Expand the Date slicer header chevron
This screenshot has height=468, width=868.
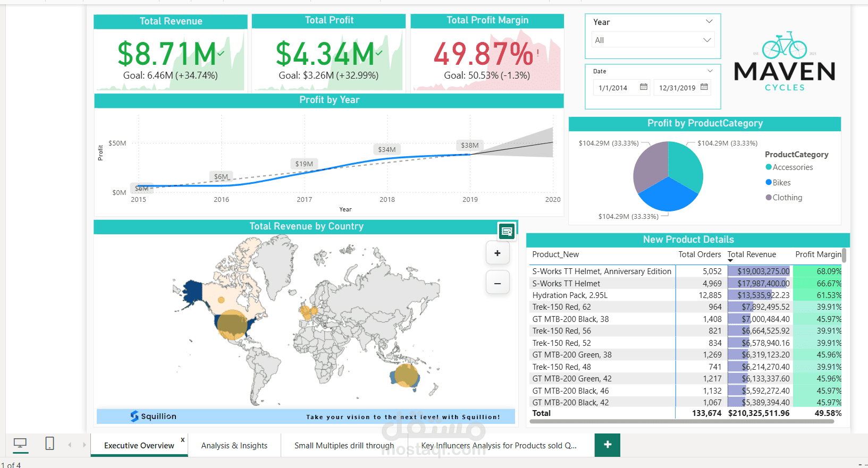(x=710, y=71)
